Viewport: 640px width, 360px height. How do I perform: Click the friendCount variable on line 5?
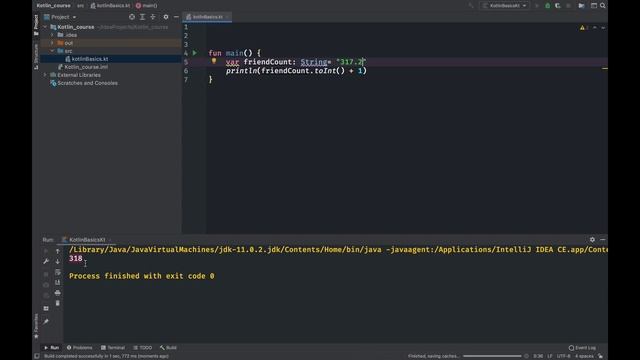coord(267,62)
